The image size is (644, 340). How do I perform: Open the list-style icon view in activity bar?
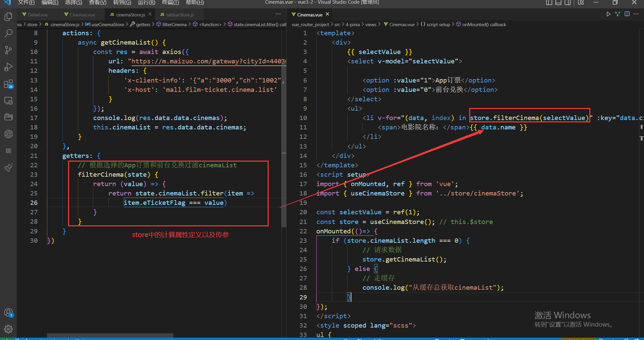[8, 151]
